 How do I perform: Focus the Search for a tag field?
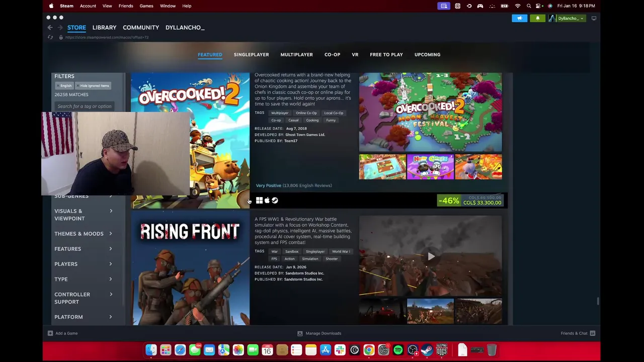(84, 106)
